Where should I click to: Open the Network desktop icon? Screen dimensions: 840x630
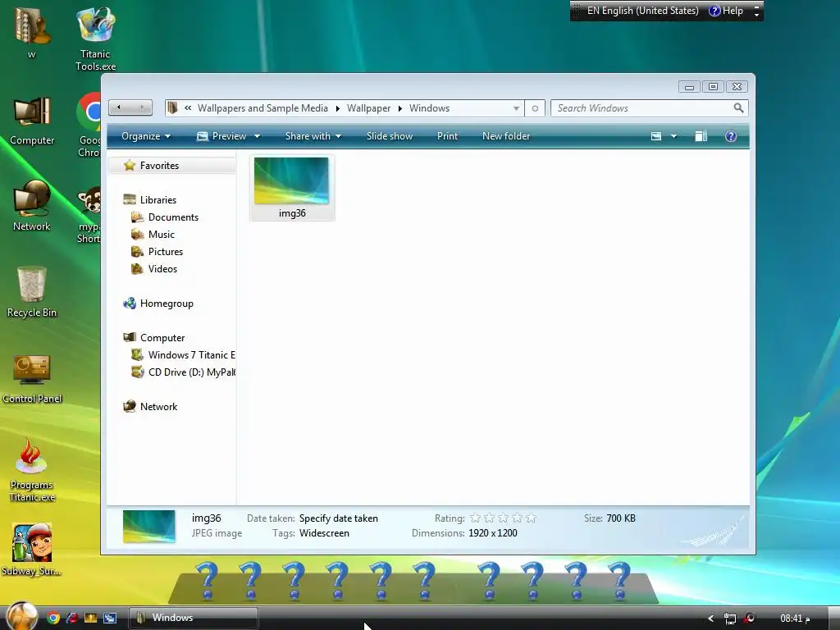32,206
